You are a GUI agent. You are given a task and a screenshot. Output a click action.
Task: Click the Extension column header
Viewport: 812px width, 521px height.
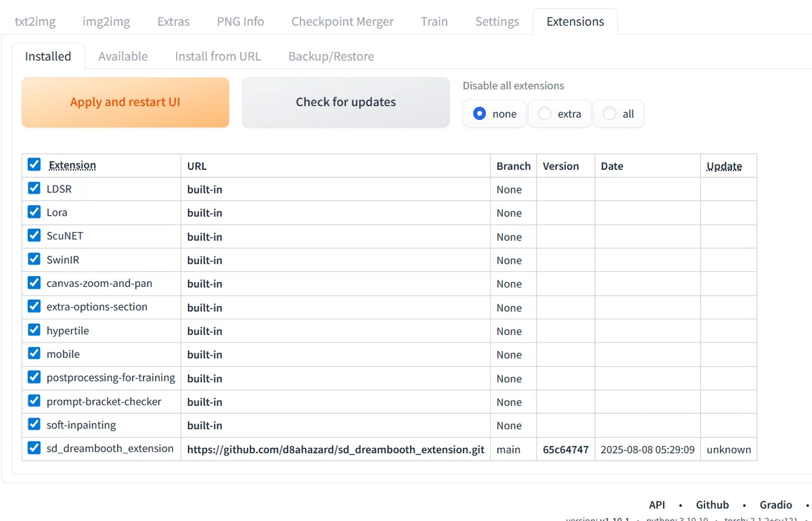pyautogui.click(x=72, y=165)
